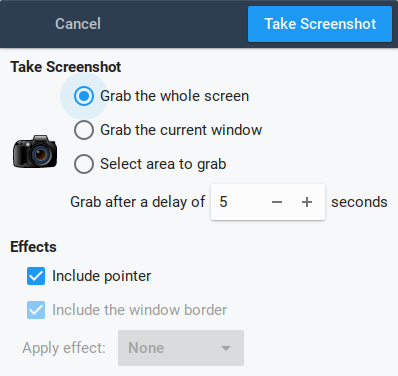Viewport: 398px width, 376px height.
Task: Click the 'Grab the current window' label text
Action: [181, 130]
